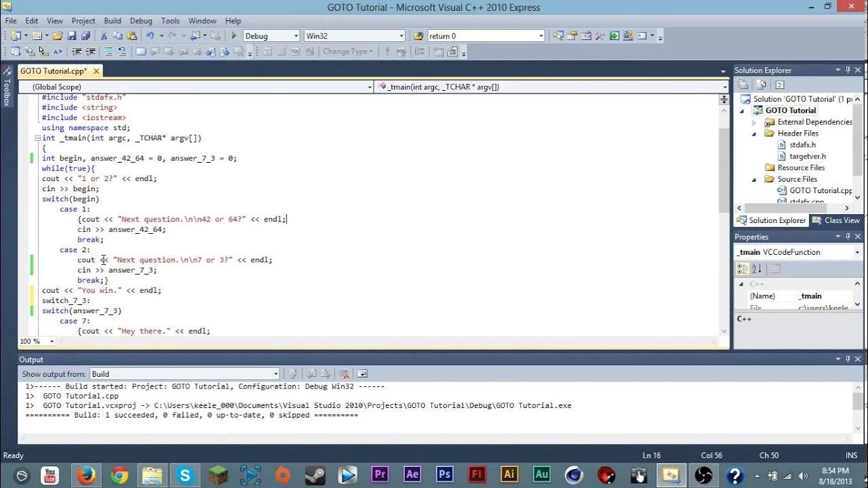Click the New Project toolbar icon
The width and height of the screenshot is (868, 488).
point(15,36)
